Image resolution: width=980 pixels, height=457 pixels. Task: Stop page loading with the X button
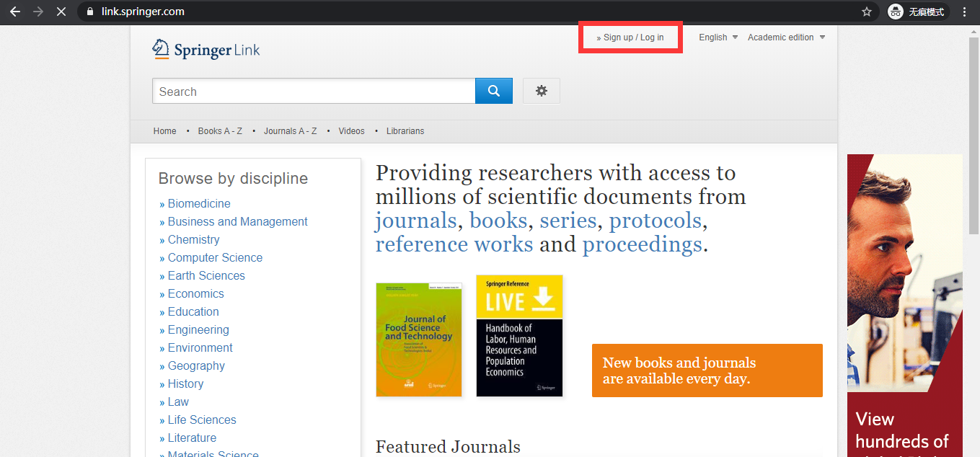pos(61,12)
